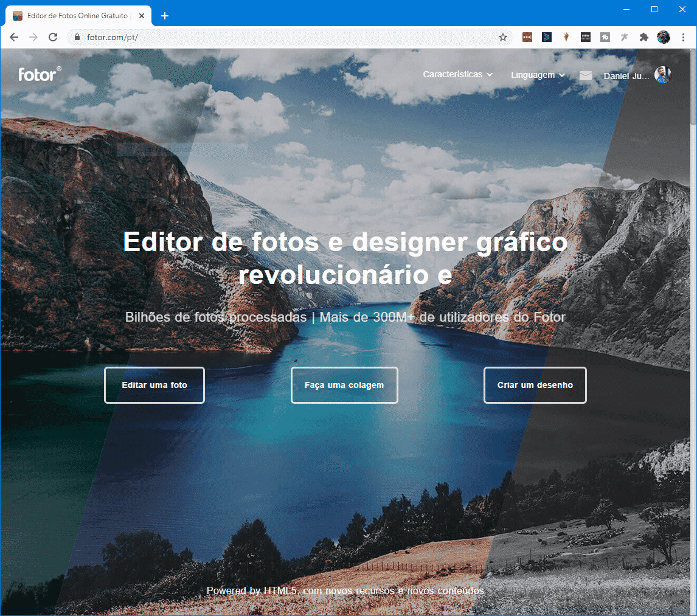This screenshot has height=616, width=697.
Task: Expand the Características dropdown
Action: [x=457, y=75]
